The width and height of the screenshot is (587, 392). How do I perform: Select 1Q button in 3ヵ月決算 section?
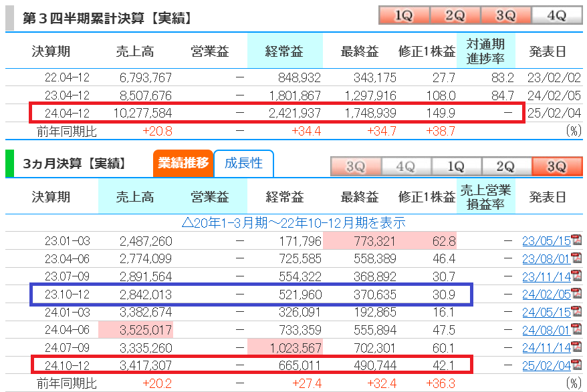(457, 166)
